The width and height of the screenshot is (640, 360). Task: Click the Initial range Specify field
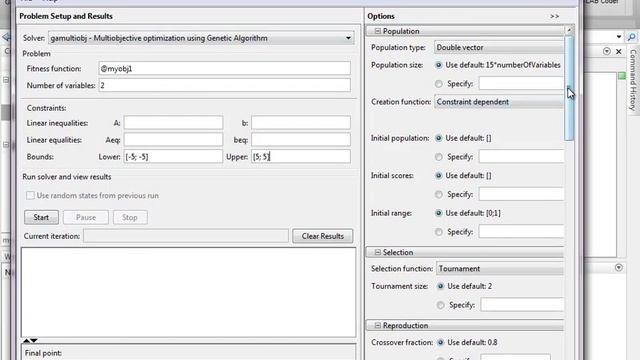click(522, 232)
